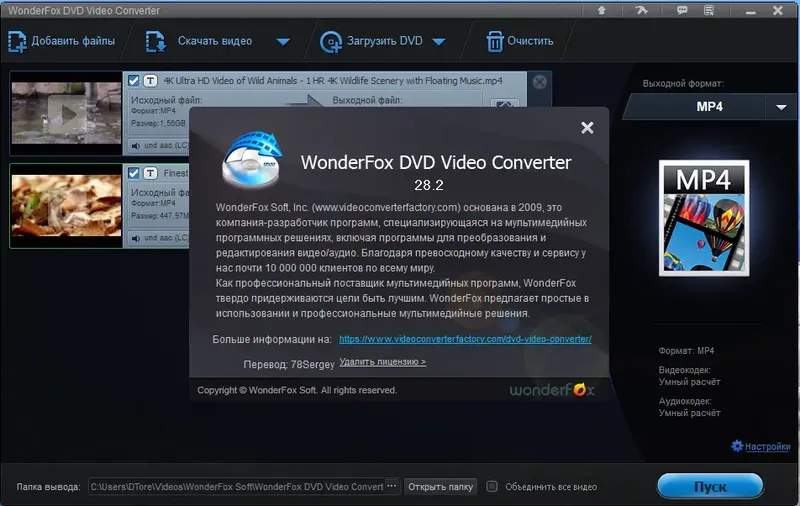Click the Аудиокодек: Умный расчёт text
The height and width of the screenshot is (506, 800).
click(689, 407)
